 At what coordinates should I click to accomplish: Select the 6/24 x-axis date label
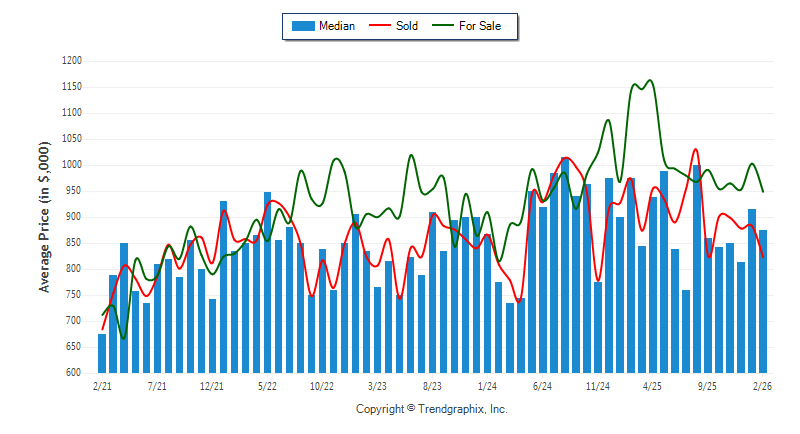543,385
